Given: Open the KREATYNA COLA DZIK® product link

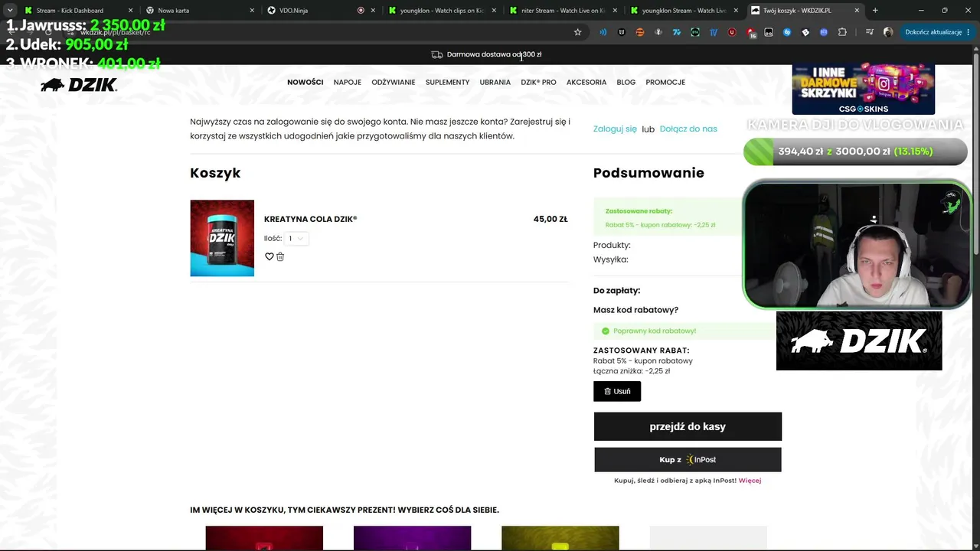Looking at the screenshot, I should click(x=311, y=219).
